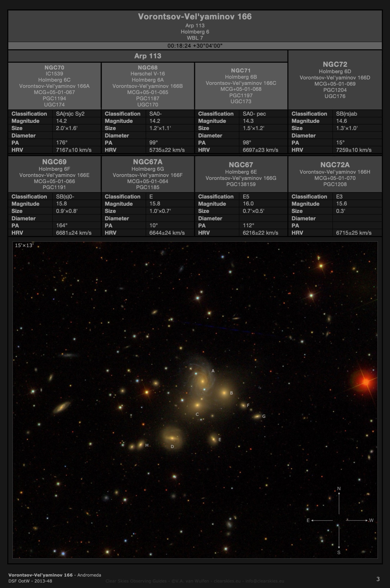Viewport: 390px width, 588px height.
Task: Click the bright red star at right edge
Action: tap(365, 382)
